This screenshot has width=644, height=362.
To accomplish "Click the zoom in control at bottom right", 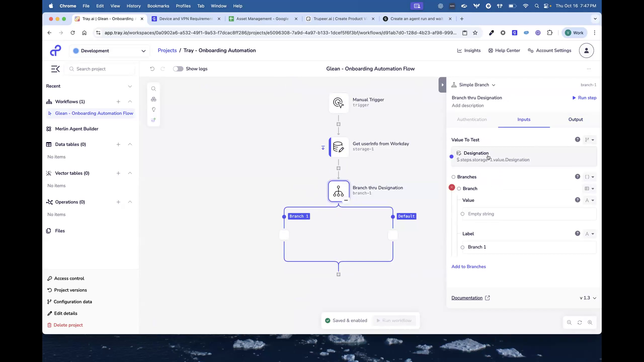I will pyautogui.click(x=590, y=323).
